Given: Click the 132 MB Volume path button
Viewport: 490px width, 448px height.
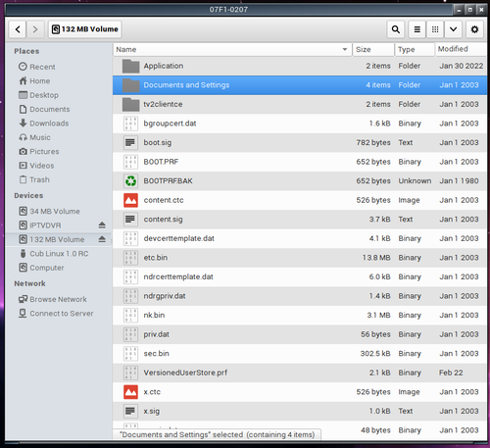Looking at the screenshot, I should 85,29.
